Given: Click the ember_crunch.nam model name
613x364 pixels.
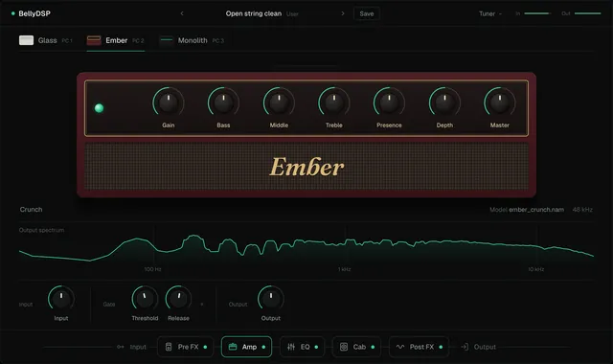Looking at the screenshot, I should pos(536,210).
